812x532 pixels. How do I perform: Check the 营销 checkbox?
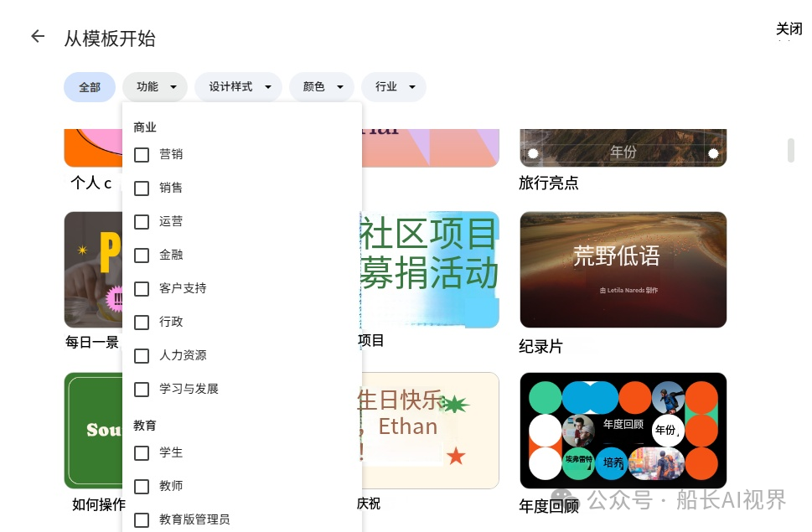click(142, 154)
